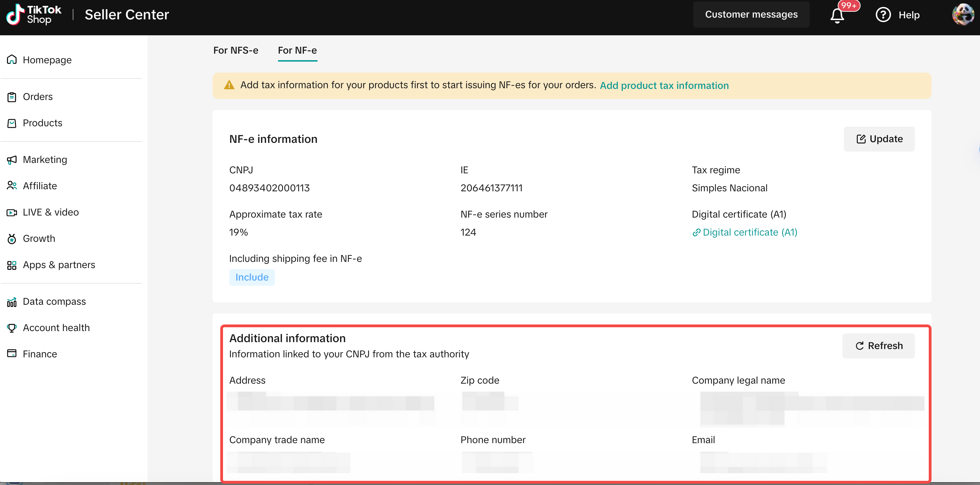The height and width of the screenshot is (485, 980).
Task: Switch to the For NFS-e tab
Action: pos(235,50)
